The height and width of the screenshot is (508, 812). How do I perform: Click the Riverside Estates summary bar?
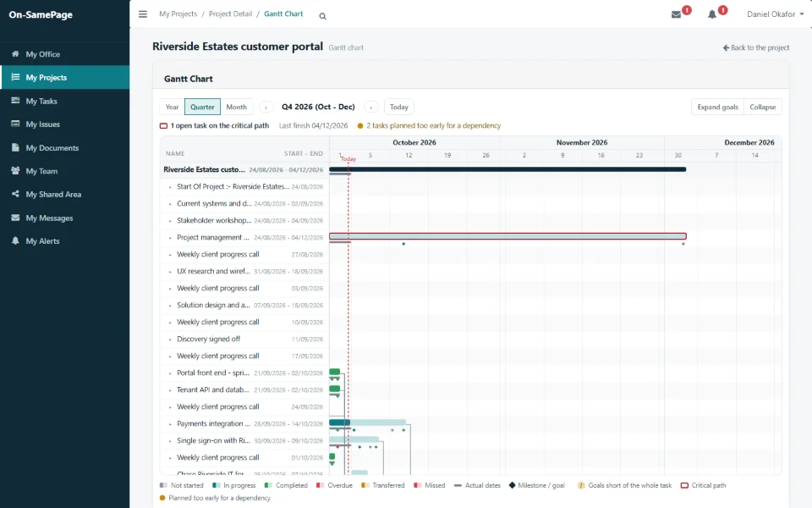click(x=507, y=169)
